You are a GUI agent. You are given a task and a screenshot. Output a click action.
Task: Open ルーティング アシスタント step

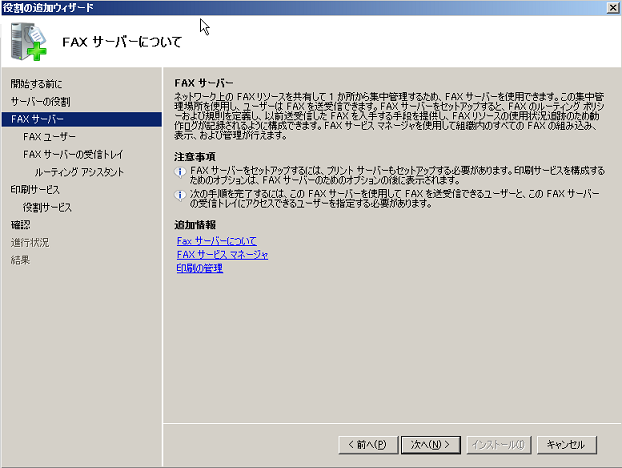pyautogui.click(x=79, y=172)
